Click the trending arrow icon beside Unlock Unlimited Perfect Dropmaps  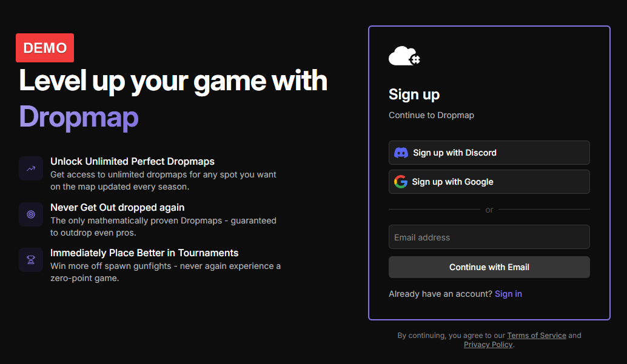31,168
